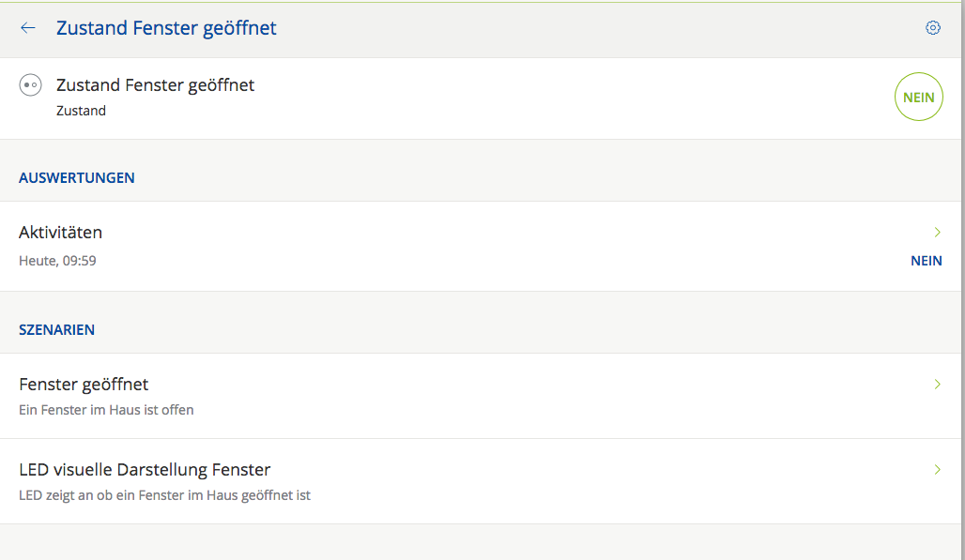This screenshot has width=965, height=560.
Task: Click the back arrow in the header
Action: [28, 28]
